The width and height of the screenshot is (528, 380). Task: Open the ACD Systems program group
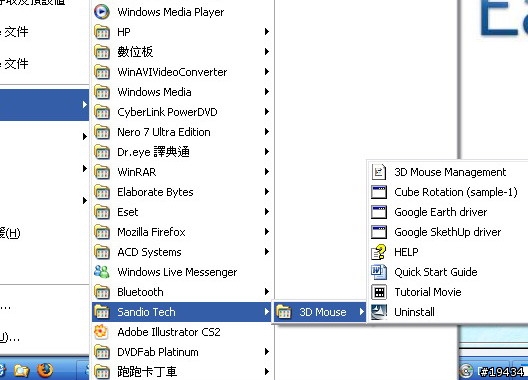182,252
